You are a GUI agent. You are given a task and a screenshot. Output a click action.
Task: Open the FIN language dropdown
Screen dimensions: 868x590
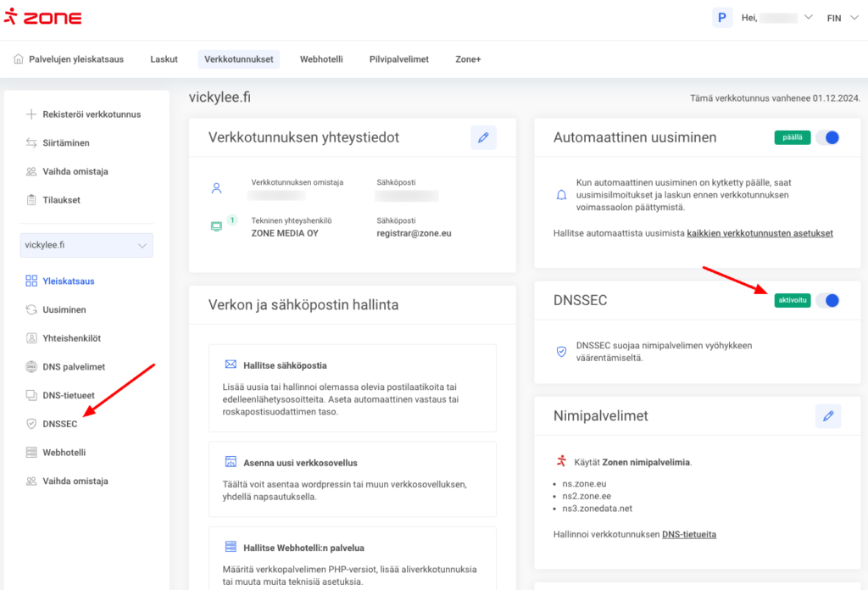(845, 18)
